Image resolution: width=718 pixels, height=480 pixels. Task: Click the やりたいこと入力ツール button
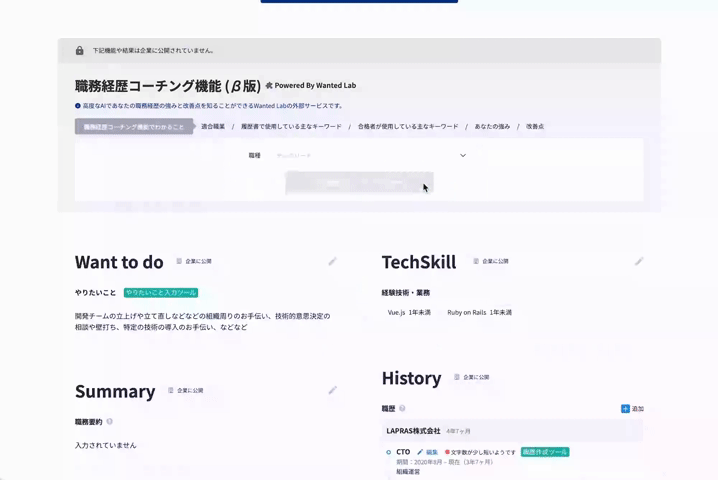pyautogui.click(x=161, y=293)
